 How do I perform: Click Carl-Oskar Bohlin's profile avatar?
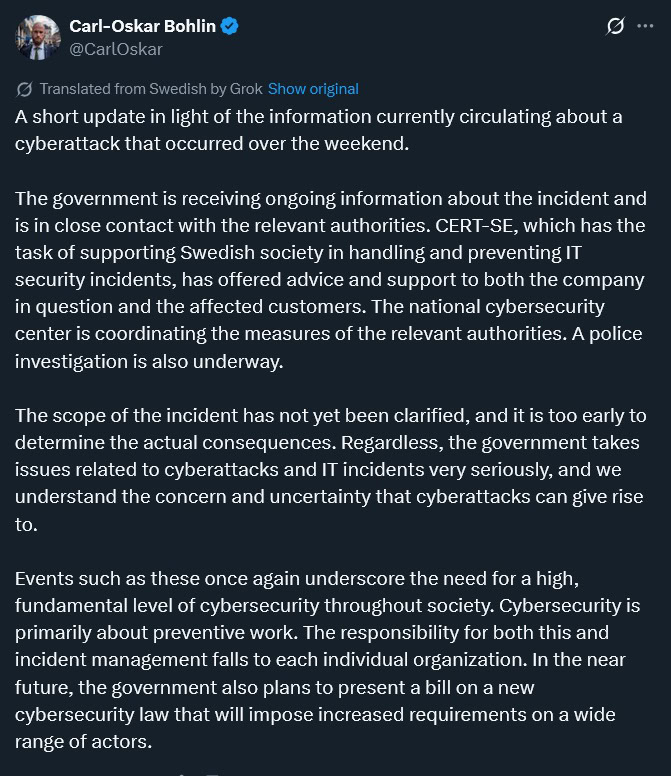coord(38,38)
